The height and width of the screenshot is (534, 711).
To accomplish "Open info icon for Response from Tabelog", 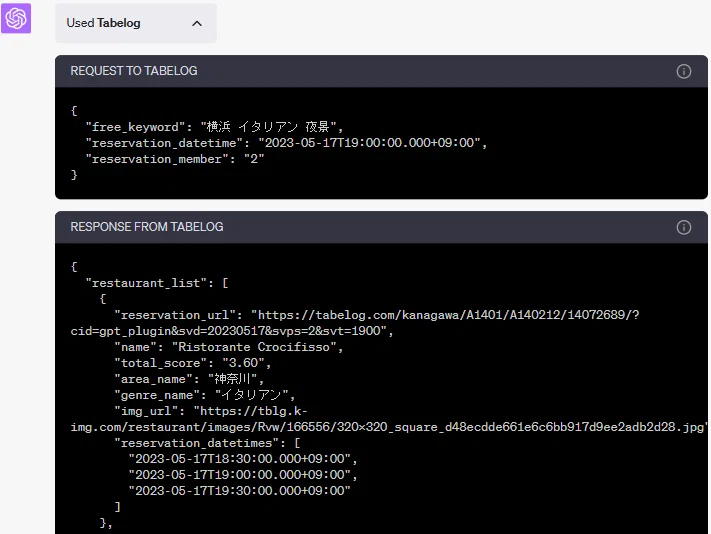I will point(684,227).
